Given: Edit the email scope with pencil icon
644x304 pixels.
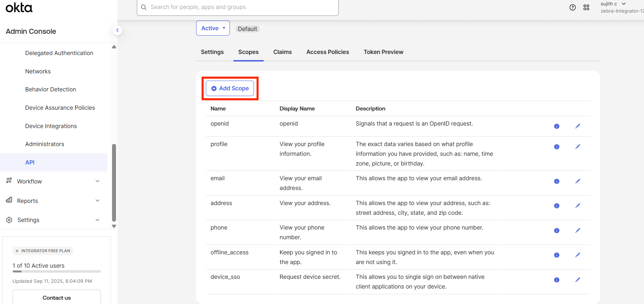Looking at the screenshot, I should [x=578, y=181].
